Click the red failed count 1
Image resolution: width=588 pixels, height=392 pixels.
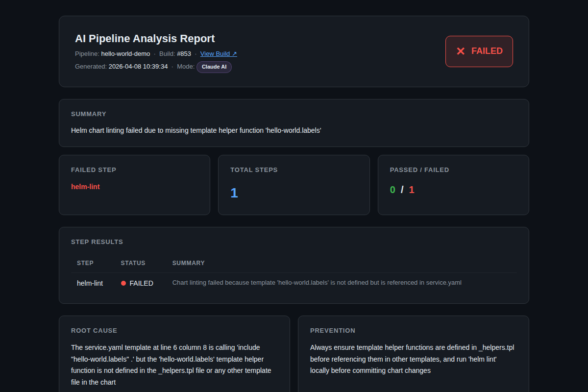point(412,190)
